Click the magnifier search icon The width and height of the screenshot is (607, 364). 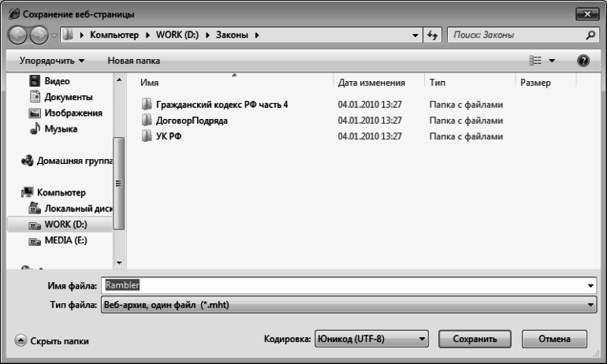tap(590, 35)
